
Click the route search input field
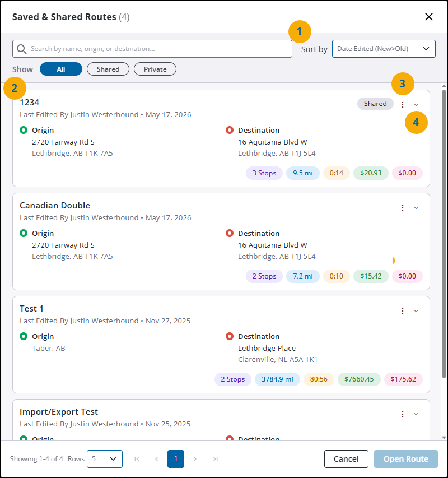152,49
